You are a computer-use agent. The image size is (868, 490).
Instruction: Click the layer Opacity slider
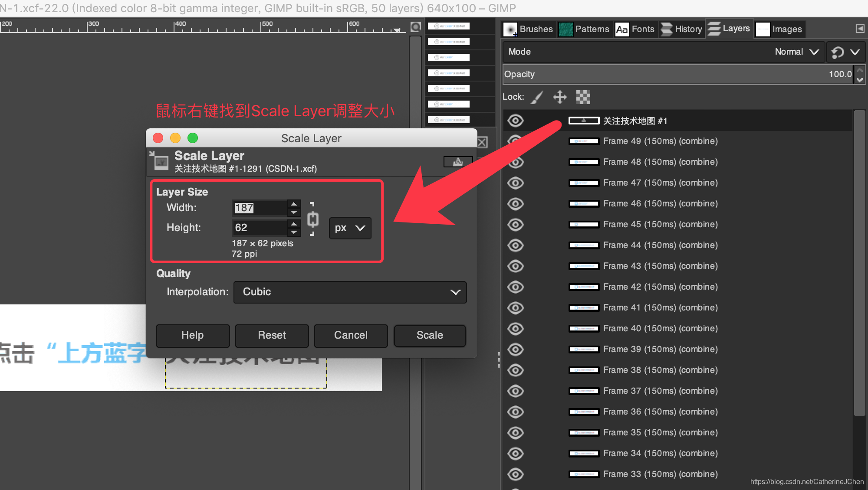[677, 74]
